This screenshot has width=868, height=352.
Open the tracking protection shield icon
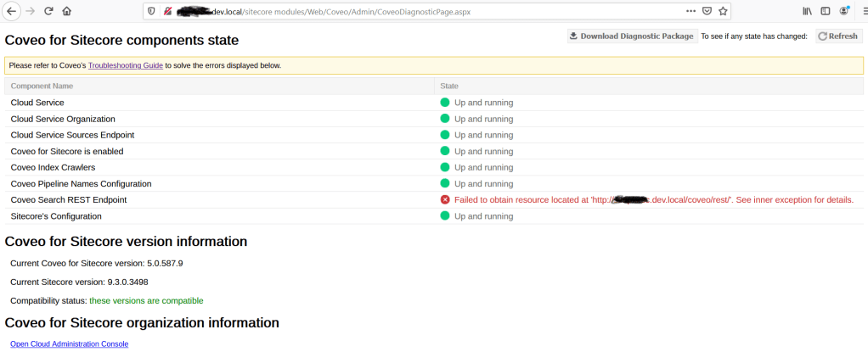click(152, 11)
